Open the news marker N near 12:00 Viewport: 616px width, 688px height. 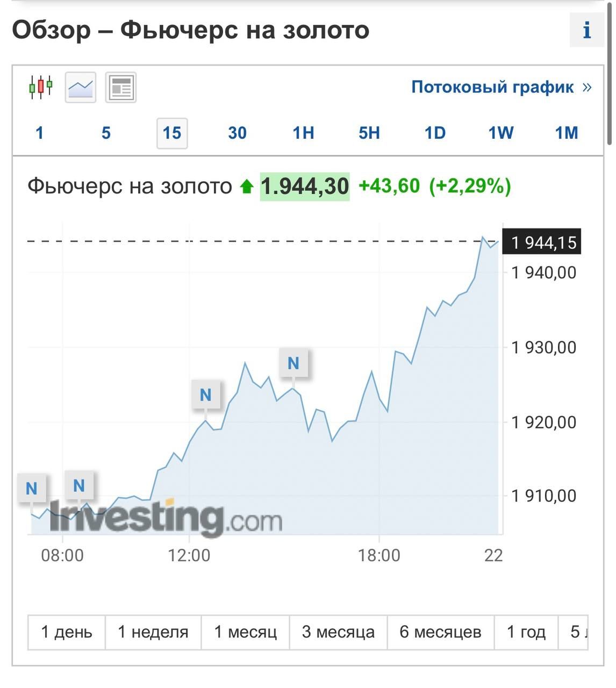tap(206, 395)
